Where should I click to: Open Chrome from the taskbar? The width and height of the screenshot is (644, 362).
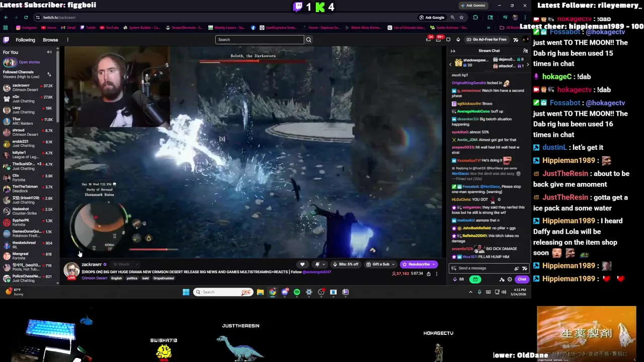272,292
